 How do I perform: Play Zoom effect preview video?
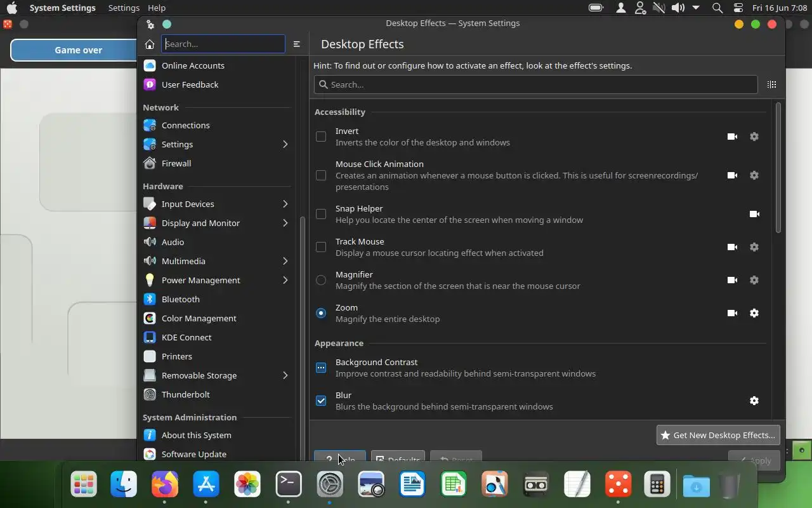tap(732, 313)
